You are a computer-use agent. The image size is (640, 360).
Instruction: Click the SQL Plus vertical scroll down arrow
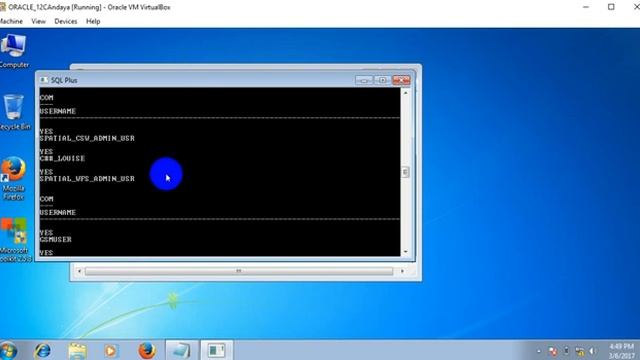tap(405, 252)
